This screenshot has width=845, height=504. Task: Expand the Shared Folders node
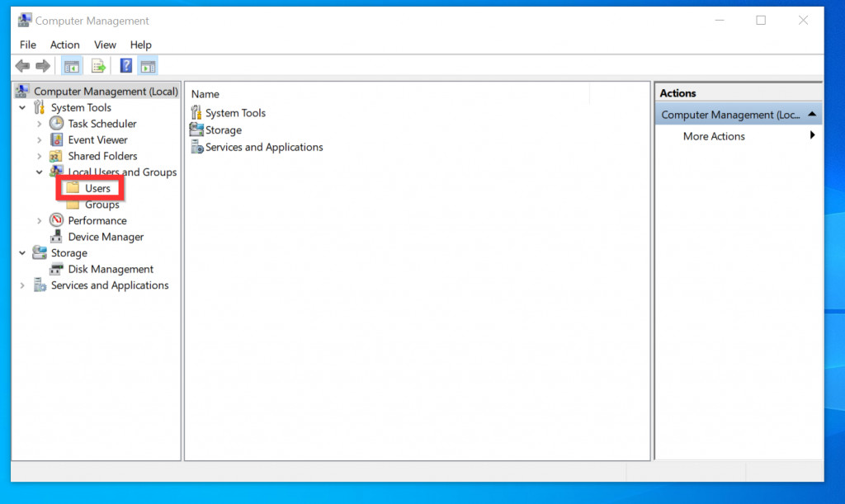pos(39,155)
